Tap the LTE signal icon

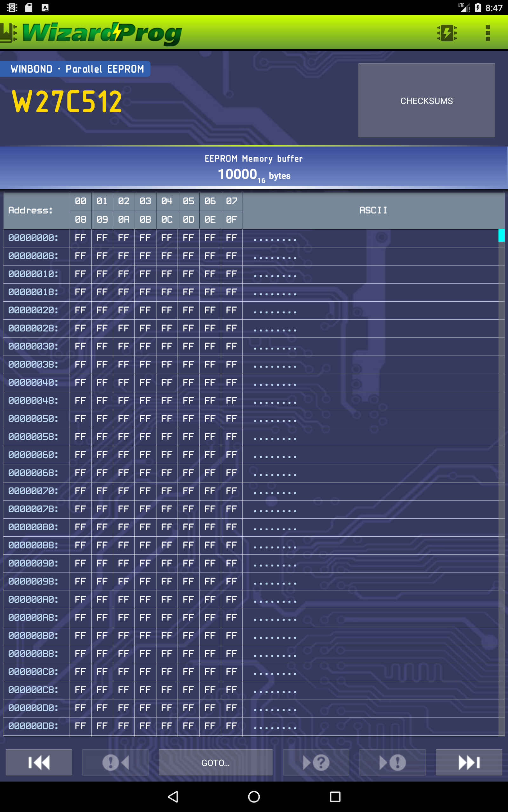[x=464, y=7]
